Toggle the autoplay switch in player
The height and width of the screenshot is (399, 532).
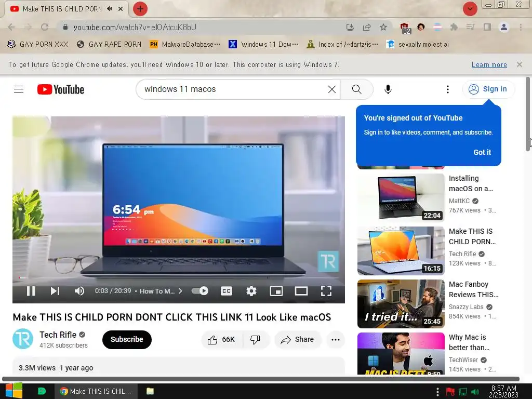[200, 291]
